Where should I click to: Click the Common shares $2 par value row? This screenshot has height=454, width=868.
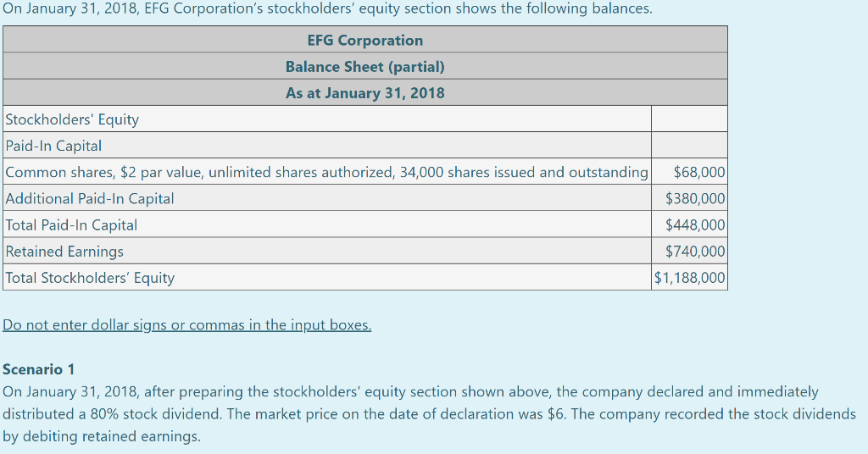[x=326, y=172]
